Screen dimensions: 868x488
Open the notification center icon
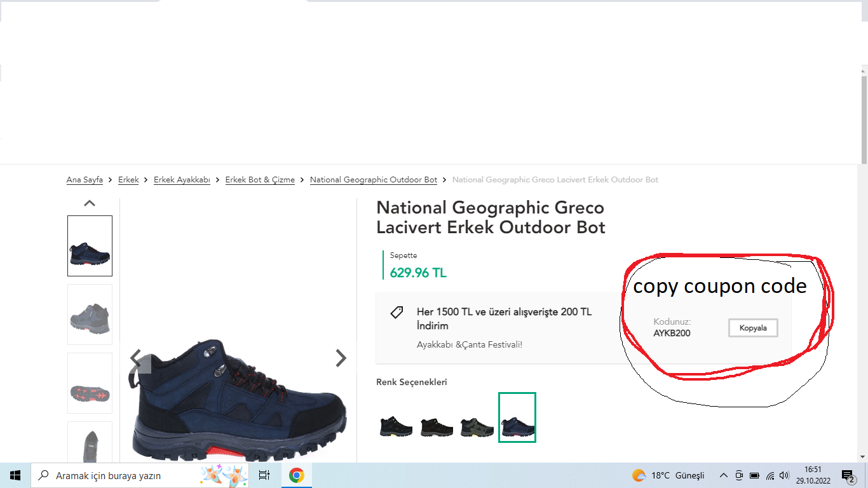848,475
